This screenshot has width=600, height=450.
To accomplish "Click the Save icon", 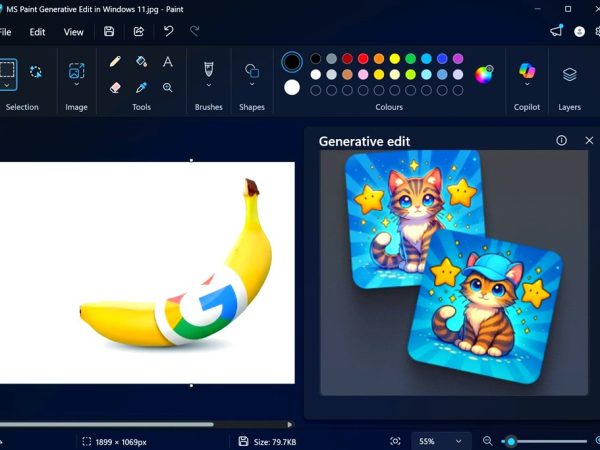I will point(109,31).
